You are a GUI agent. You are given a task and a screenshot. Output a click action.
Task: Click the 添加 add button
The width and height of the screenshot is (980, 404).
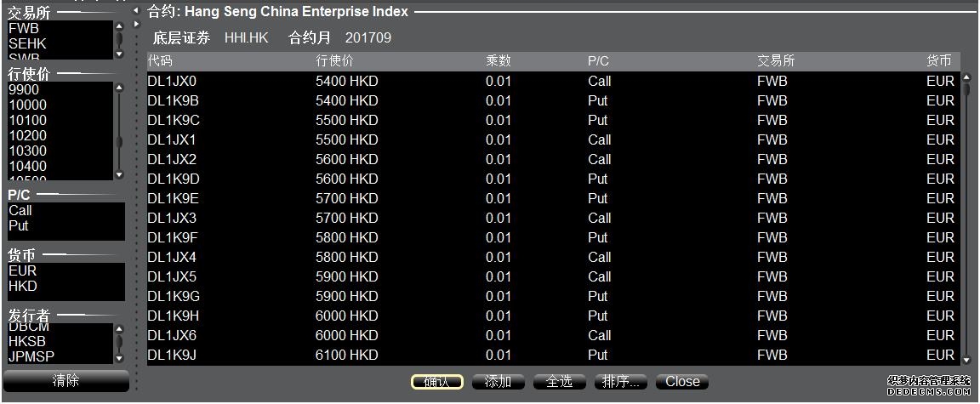coord(499,382)
